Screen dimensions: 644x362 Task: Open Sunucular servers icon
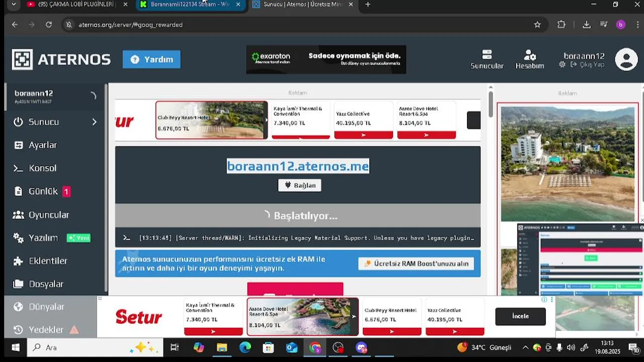point(487,59)
